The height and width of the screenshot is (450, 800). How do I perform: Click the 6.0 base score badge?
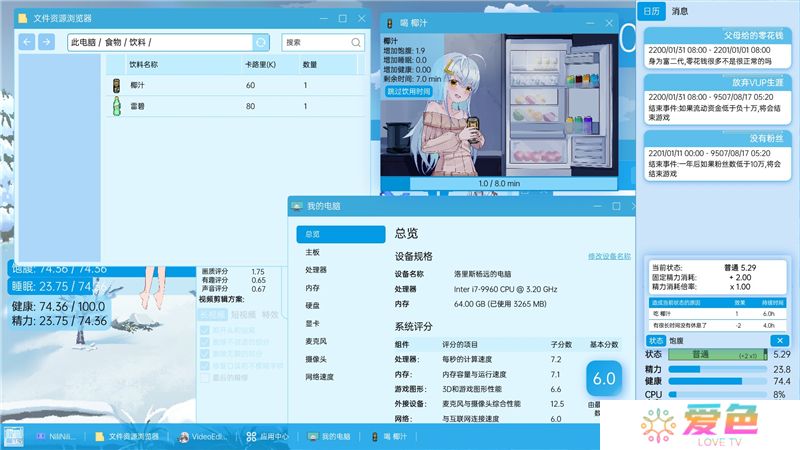(604, 379)
